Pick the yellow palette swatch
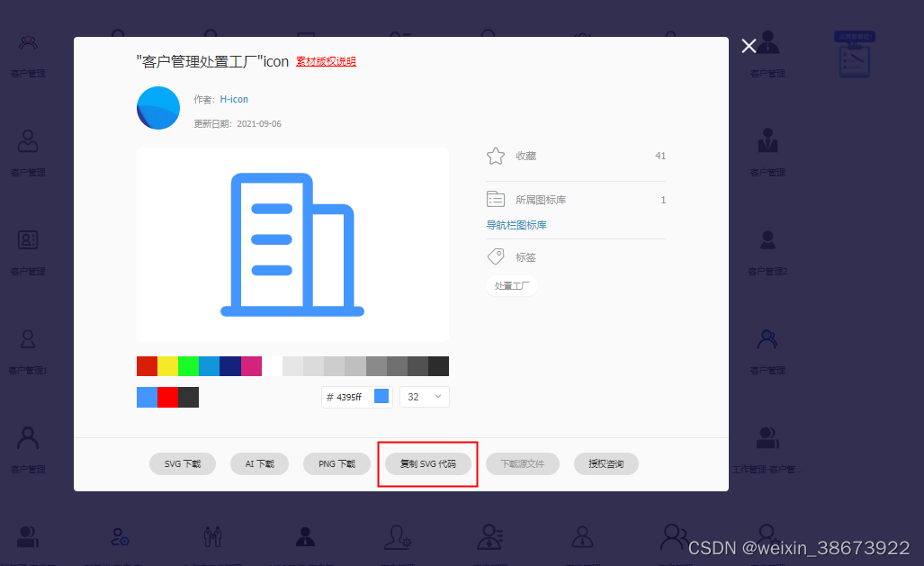Image resolution: width=924 pixels, height=566 pixels. (168, 366)
